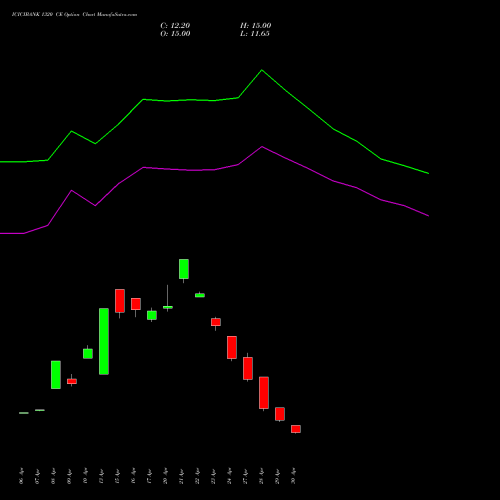Viewport: 500px width, 500px height.
Task: Select the tallest green candlestick
Action: tap(104, 341)
